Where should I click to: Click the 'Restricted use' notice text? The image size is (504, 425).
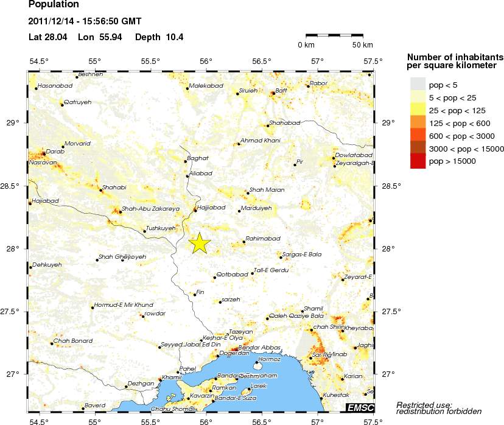pyautogui.click(x=424, y=408)
